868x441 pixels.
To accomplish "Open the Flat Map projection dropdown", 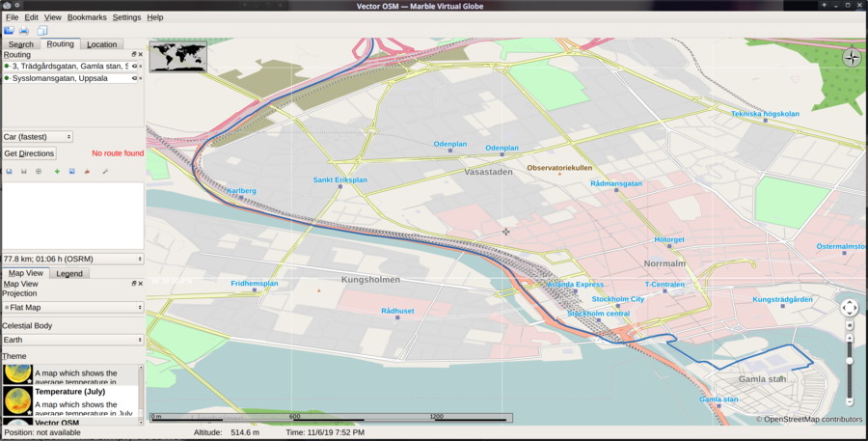I will (x=73, y=307).
